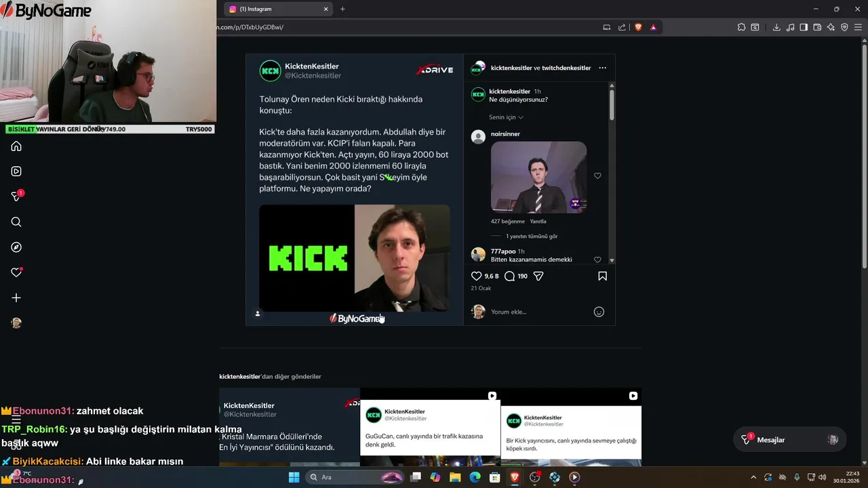Like 777apoo's comment
868x488 pixels.
[x=597, y=260]
